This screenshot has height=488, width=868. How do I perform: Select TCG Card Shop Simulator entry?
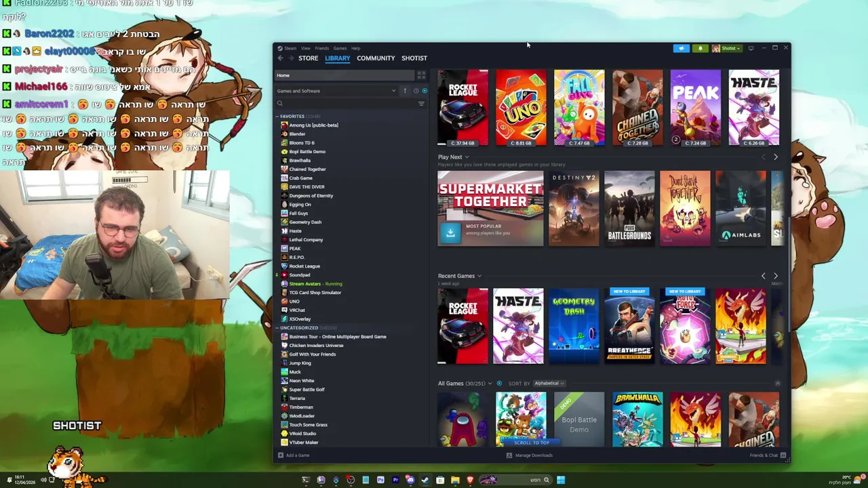[315, 293]
